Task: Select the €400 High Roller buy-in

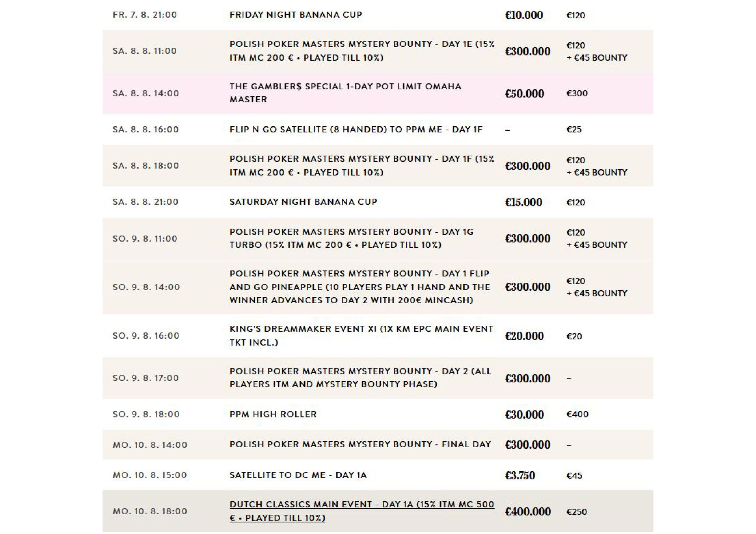Action: click(577, 414)
